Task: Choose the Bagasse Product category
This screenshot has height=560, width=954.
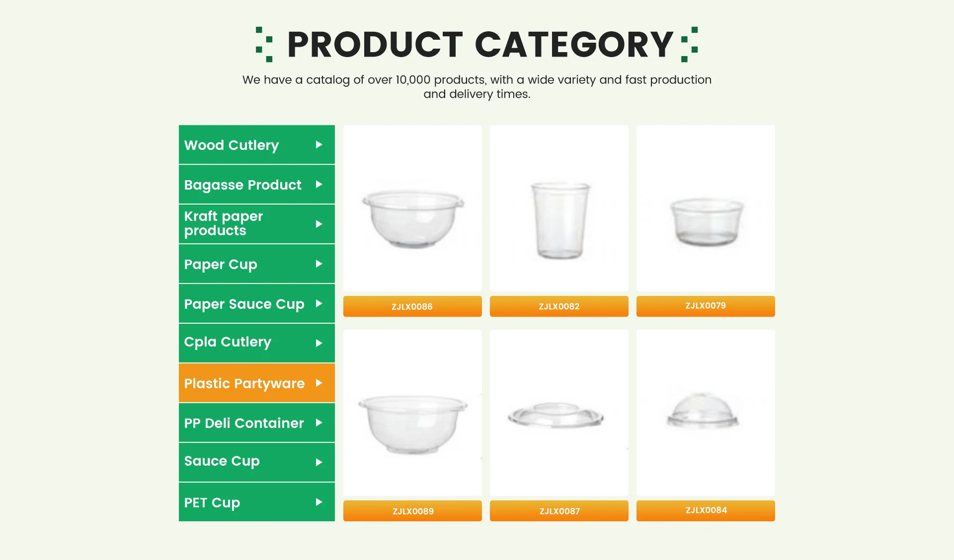Action: click(x=242, y=185)
